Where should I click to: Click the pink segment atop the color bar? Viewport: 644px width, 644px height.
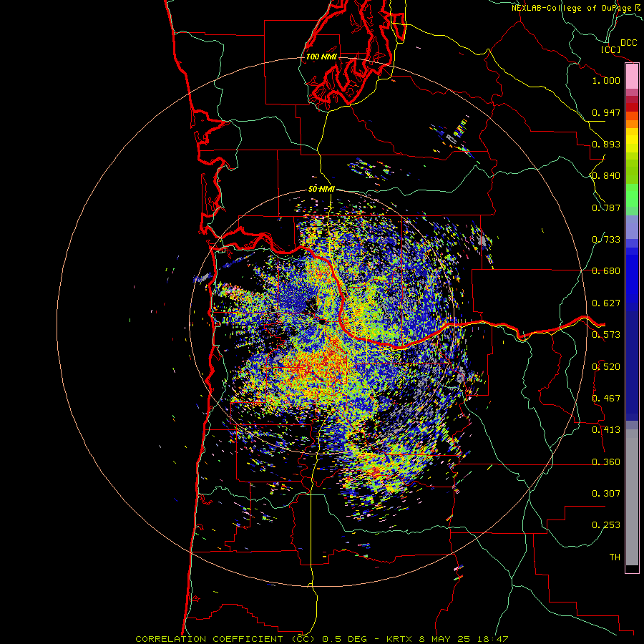[x=632, y=77]
